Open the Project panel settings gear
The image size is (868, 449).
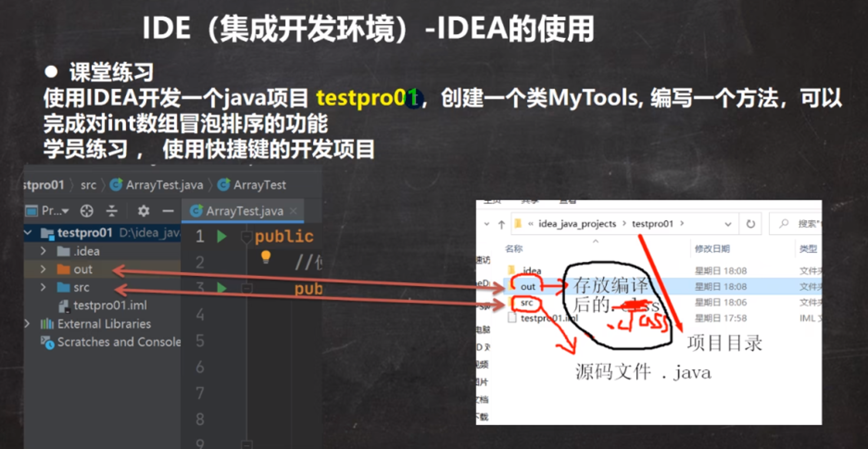[144, 211]
